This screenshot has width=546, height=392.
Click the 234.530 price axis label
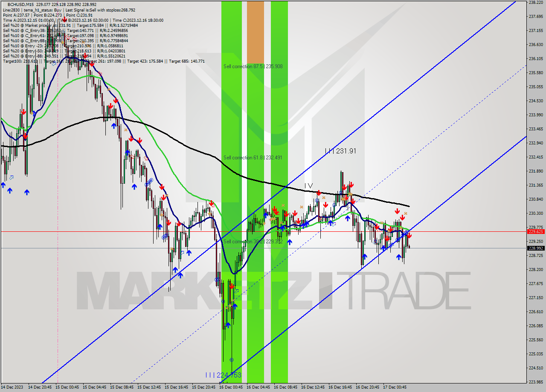click(x=536, y=101)
